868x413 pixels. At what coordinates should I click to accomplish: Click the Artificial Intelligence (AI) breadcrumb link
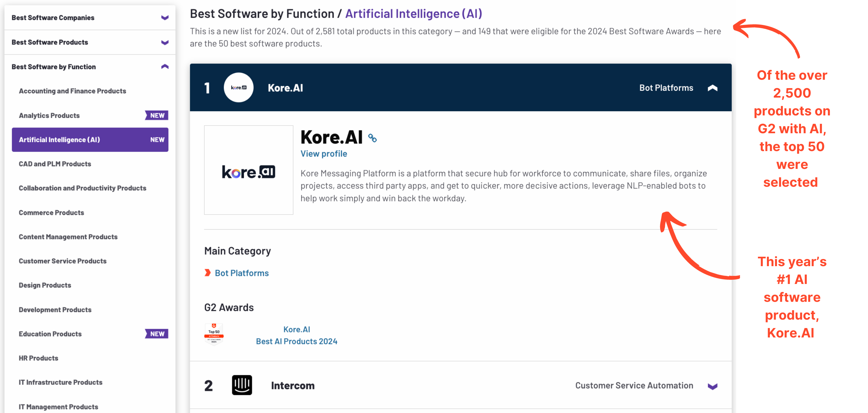click(414, 14)
